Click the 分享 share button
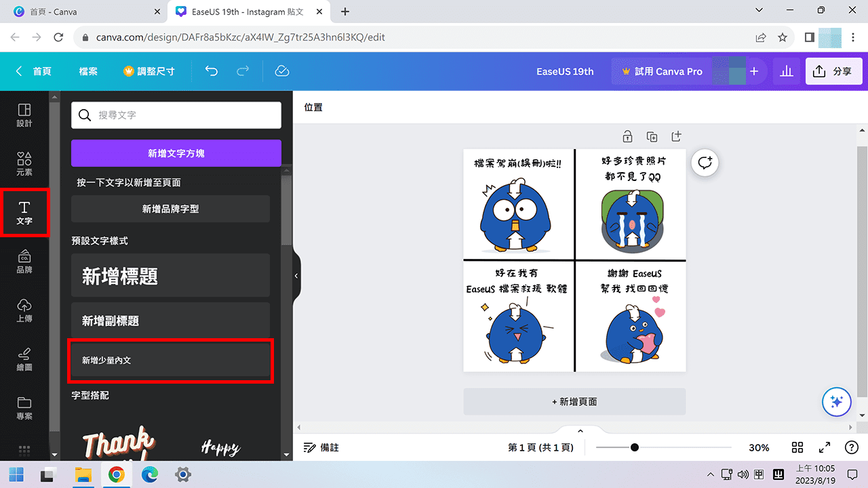868x488 pixels. coord(833,70)
